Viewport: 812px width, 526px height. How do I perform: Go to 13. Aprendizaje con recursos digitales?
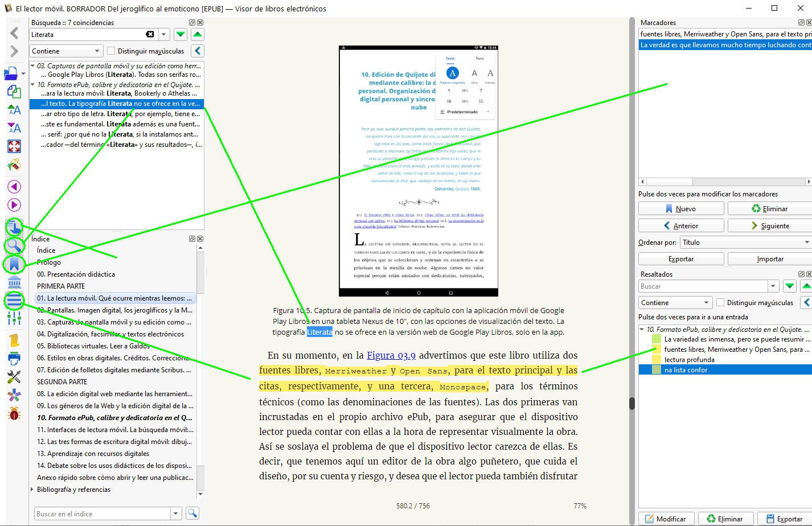(93, 454)
